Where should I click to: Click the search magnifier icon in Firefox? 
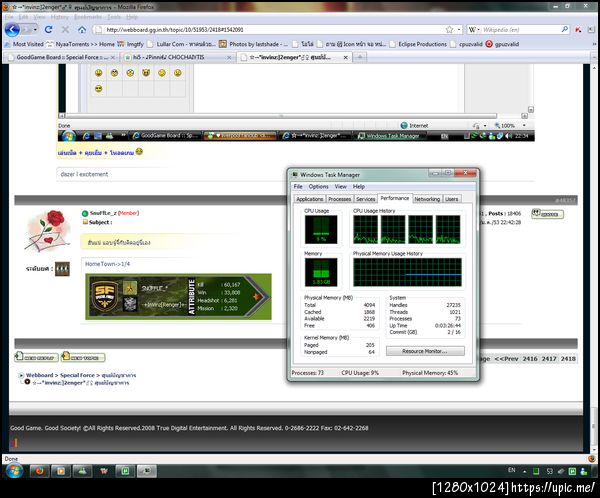pos(564,29)
